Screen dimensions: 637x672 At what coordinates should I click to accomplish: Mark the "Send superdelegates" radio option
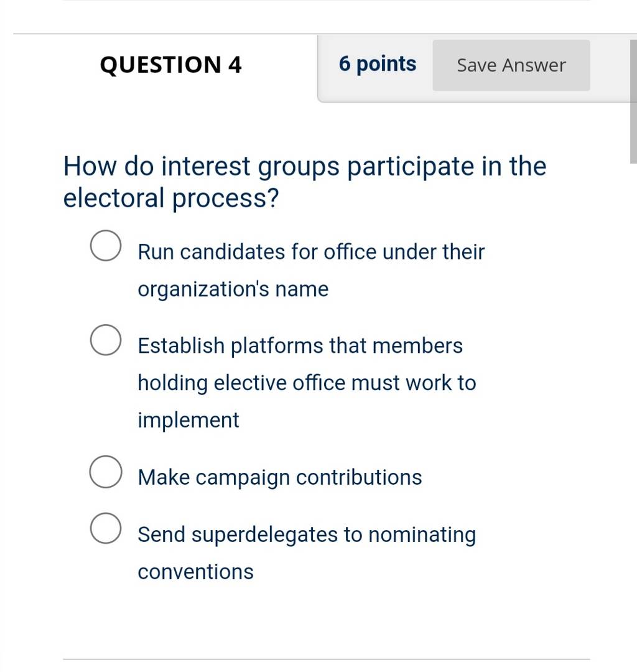pyautogui.click(x=105, y=528)
